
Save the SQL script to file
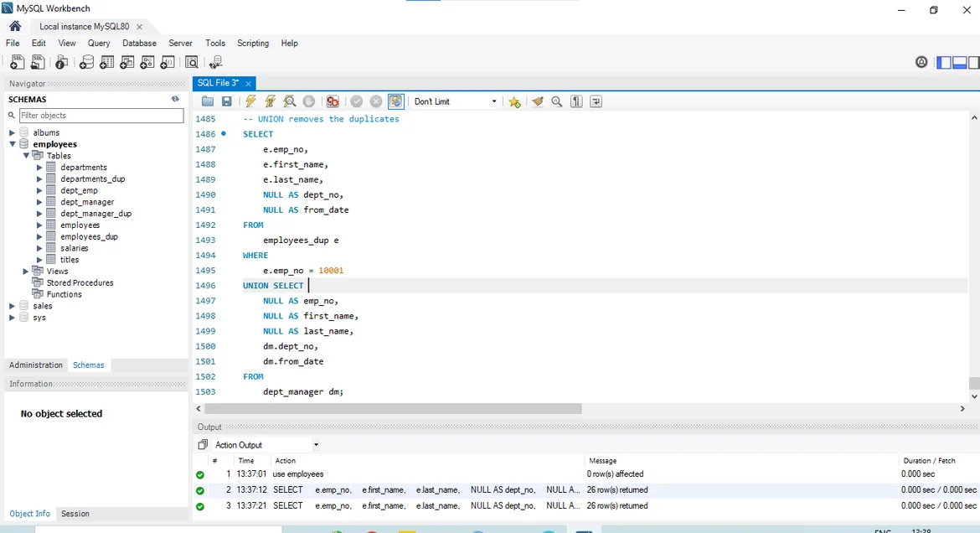(227, 101)
